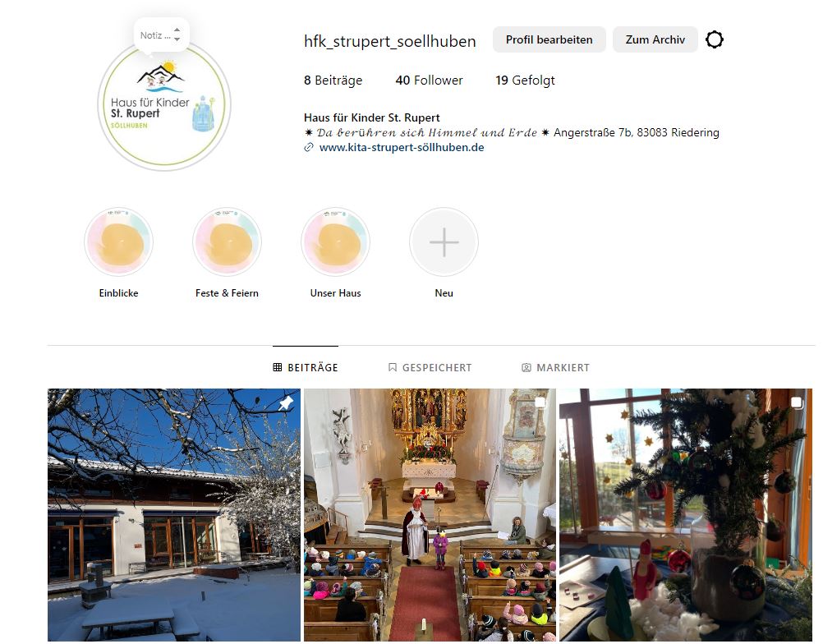Click the Zum Archiv button
This screenshot has width=823, height=644.
pyautogui.click(x=655, y=39)
